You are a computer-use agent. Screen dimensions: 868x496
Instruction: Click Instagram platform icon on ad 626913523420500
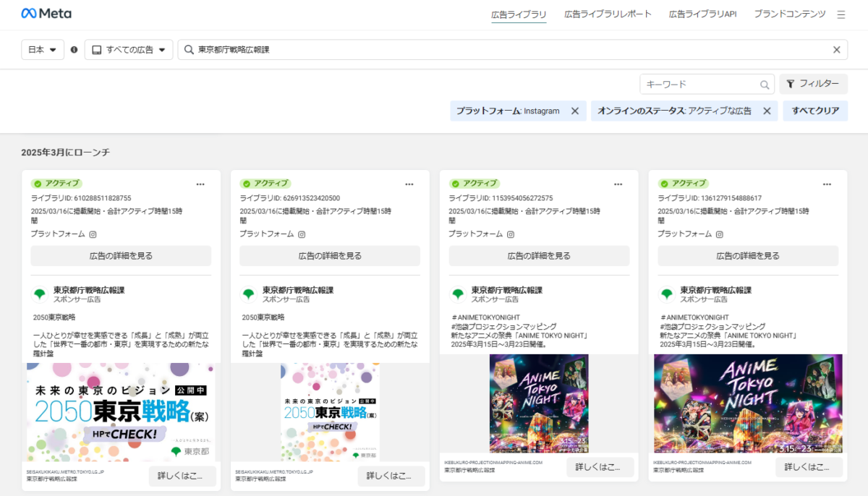tap(302, 234)
